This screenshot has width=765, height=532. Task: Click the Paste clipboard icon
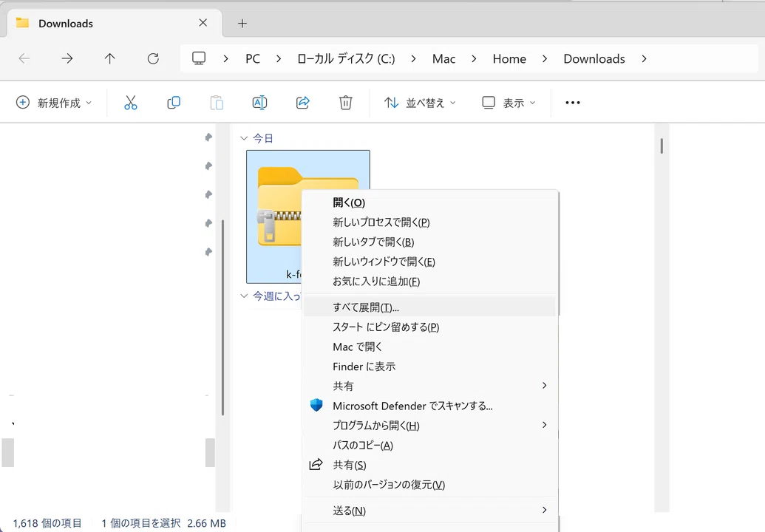[x=217, y=103]
